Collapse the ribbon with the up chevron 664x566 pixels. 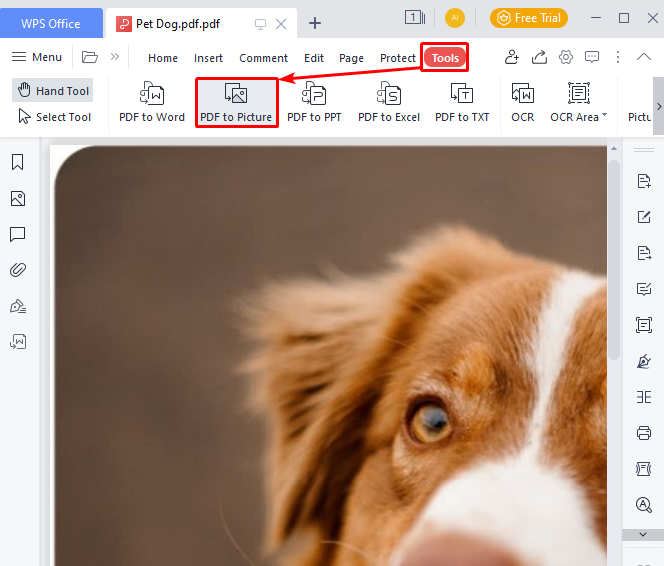[644, 57]
